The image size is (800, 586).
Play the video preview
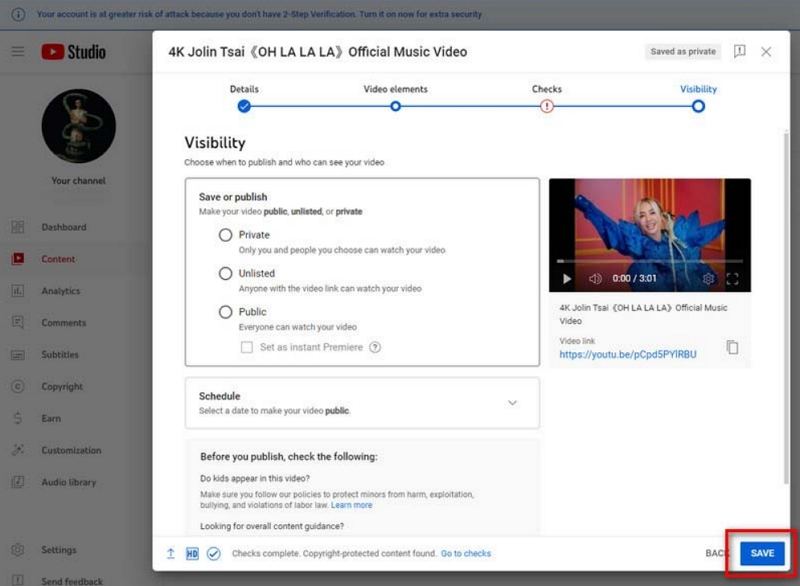566,278
